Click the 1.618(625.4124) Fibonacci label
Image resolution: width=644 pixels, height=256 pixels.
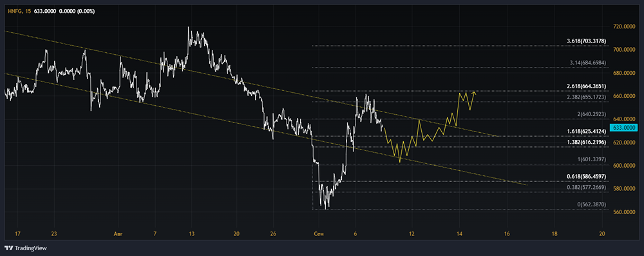tap(586, 132)
